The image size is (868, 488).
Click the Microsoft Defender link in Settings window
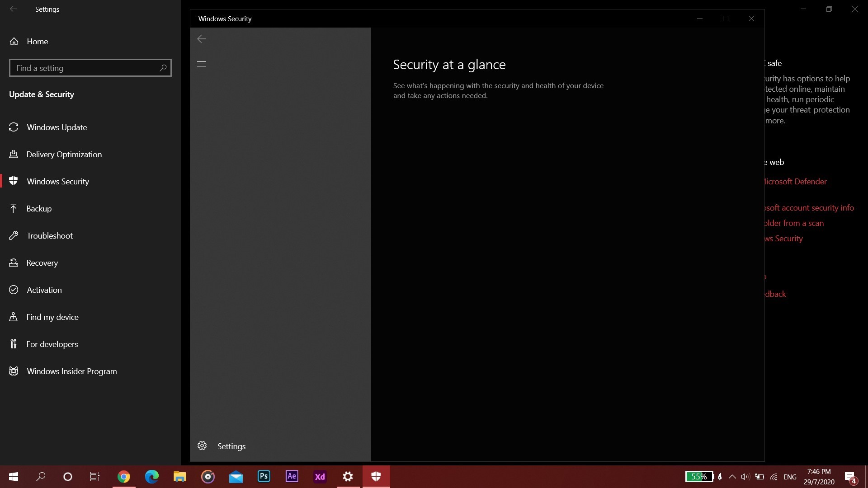coord(796,182)
